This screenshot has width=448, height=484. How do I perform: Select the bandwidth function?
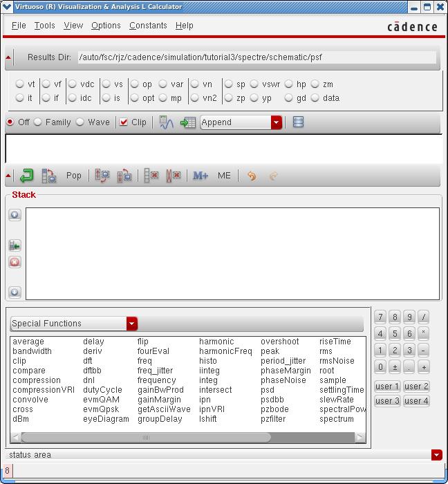pyautogui.click(x=32, y=351)
